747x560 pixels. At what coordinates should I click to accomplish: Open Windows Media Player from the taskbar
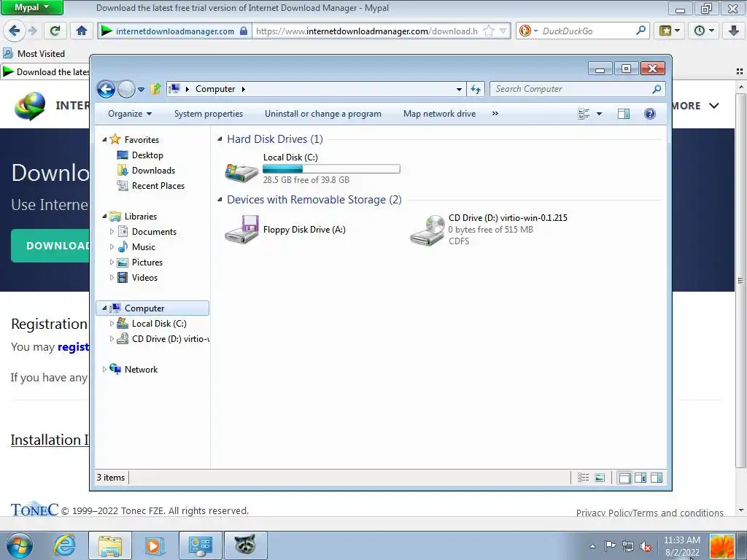153,545
